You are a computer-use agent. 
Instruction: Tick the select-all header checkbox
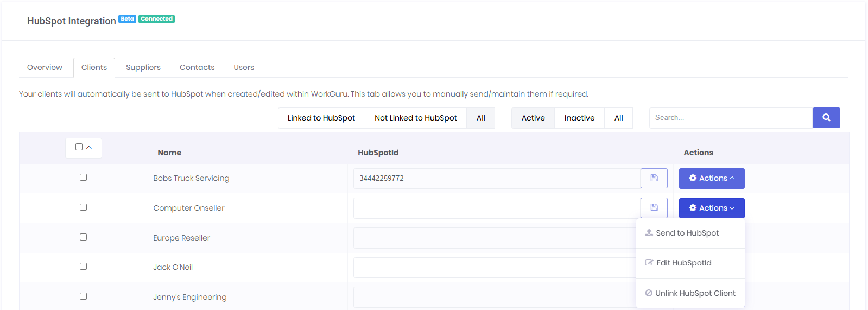point(79,147)
